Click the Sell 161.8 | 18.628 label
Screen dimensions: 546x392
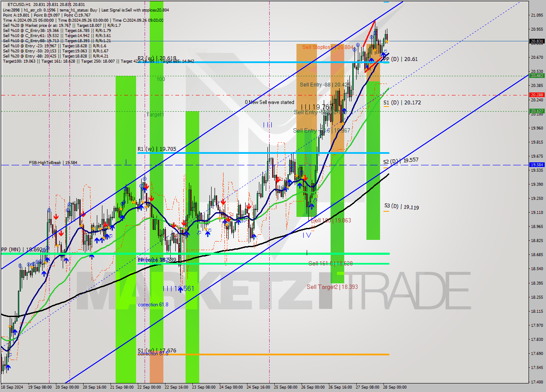click(331, 263)
